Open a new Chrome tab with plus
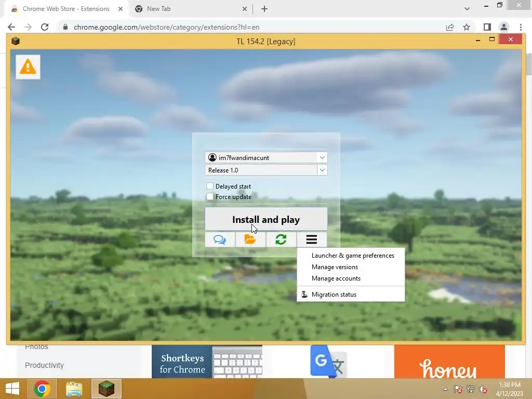Screen dimensions: 532x399 264,9
